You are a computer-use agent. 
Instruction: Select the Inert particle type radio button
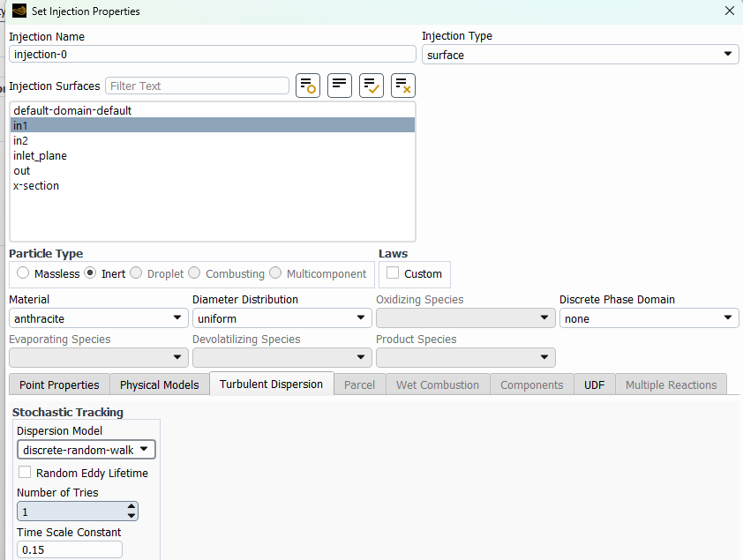pyautogui.click(x=91, y=273)
